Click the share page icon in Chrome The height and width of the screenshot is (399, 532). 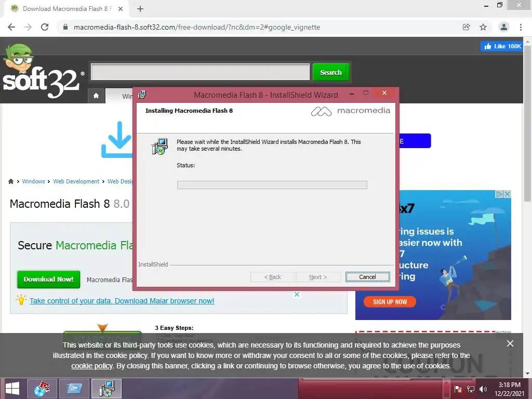467,27
